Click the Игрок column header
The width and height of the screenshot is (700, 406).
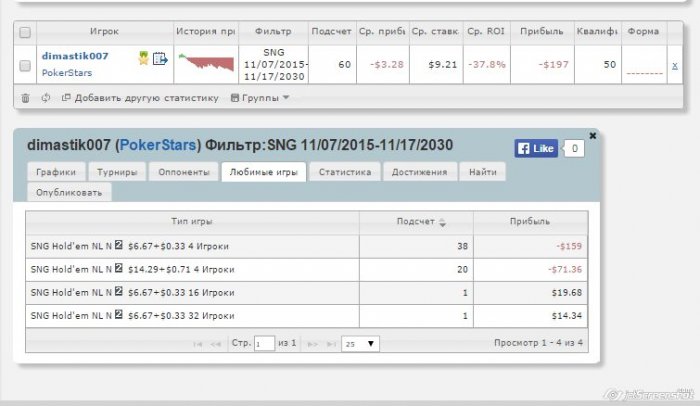104,32
